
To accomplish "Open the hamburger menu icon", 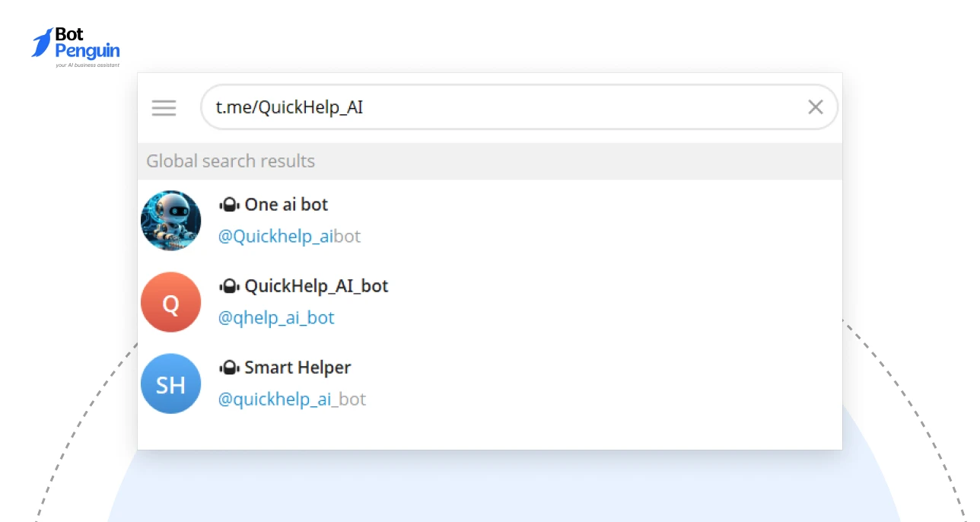I will [164, 107].
